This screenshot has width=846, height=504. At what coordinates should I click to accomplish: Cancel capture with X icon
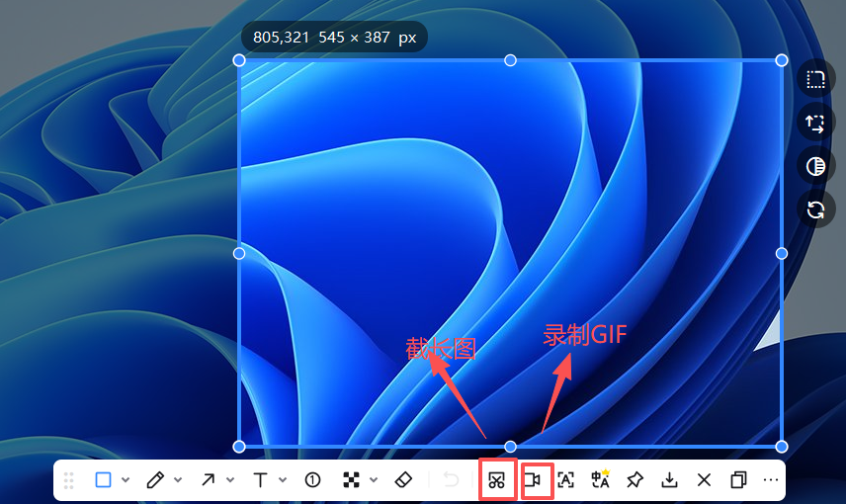click(x=704, y=479)
